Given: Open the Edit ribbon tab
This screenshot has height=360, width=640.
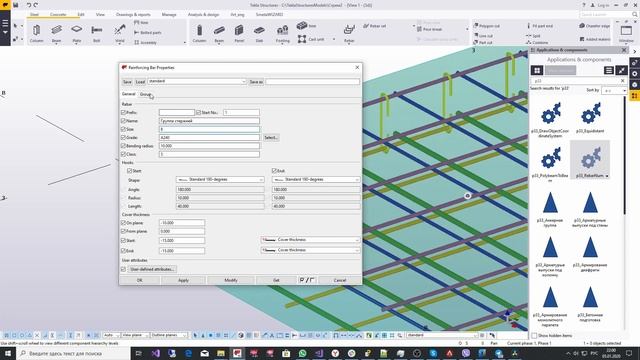Looking at the screenshot, I should pos(81,14).
